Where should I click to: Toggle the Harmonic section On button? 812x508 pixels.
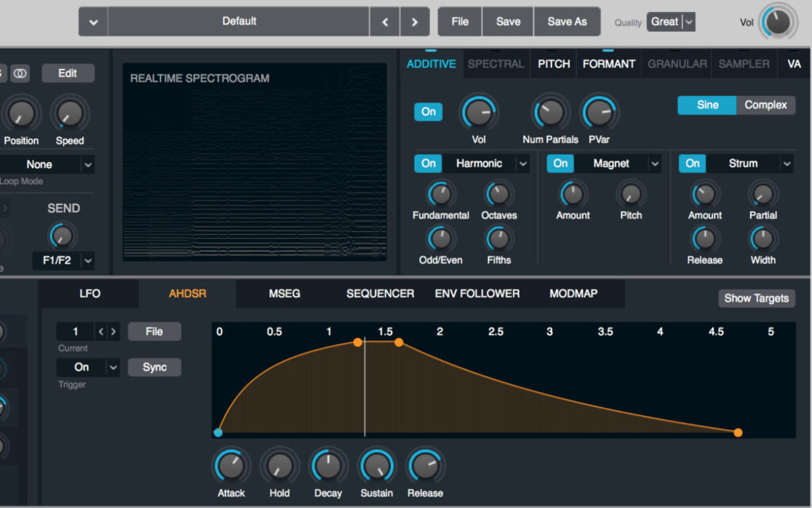click(428, 164)
